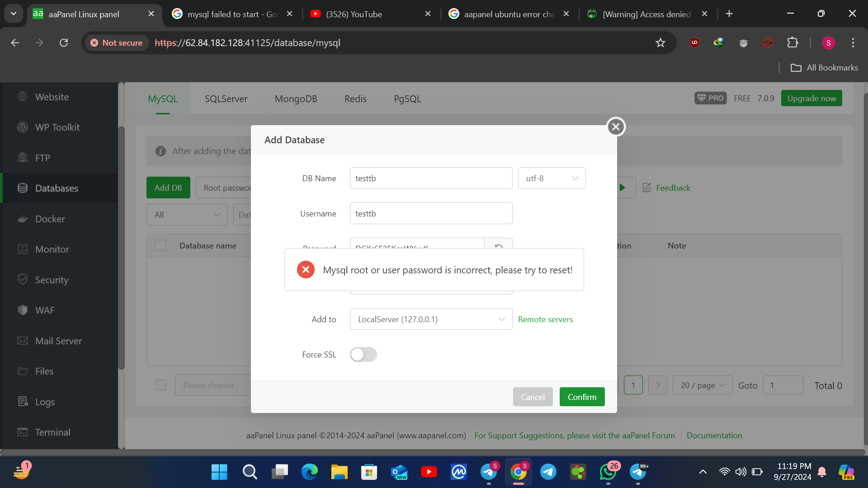The image size is (868, 488).
Task: Switch to the PgSQL tab
Action: [x=407, y=99]
